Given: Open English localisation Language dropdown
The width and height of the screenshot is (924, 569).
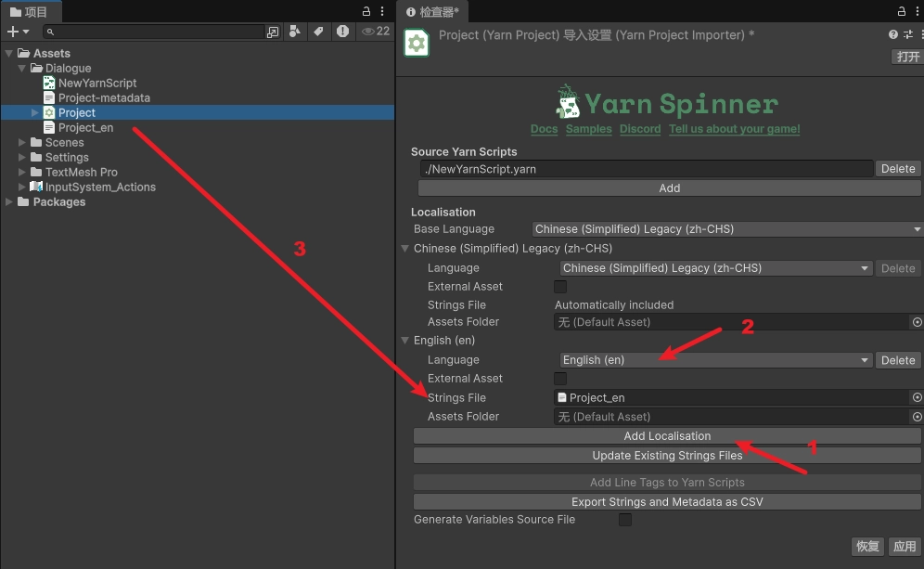Looking at the screenshot, I should [716, 360].
